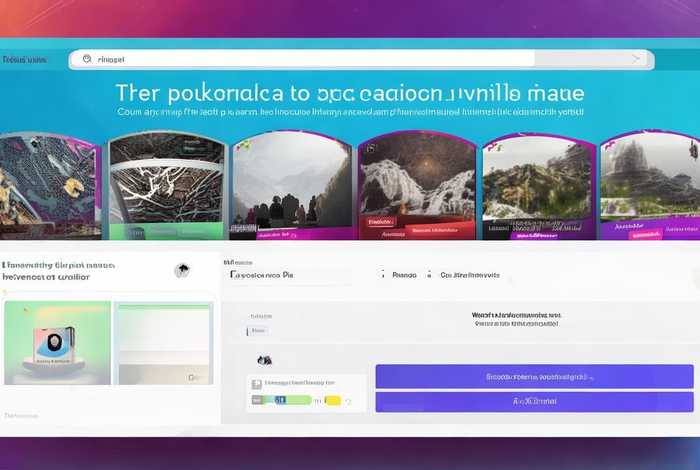This screenshot has width=700, height=470.
Task: Select the product box preview card with green background
Action: click(x=57, y=343)
